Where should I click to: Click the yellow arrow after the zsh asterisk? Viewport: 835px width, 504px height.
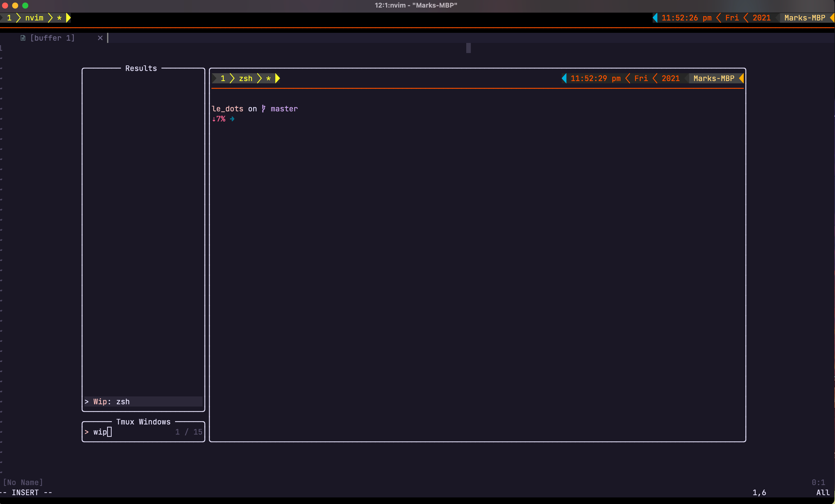point(278,78)
